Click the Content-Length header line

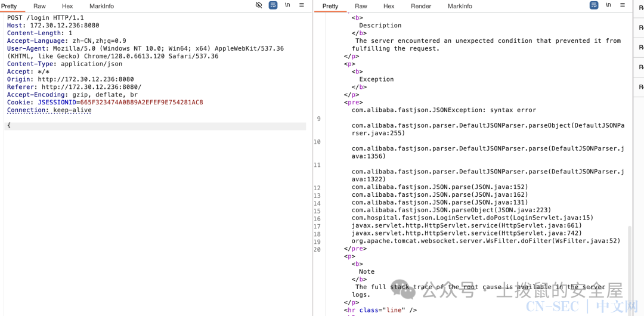click(39, 33)
